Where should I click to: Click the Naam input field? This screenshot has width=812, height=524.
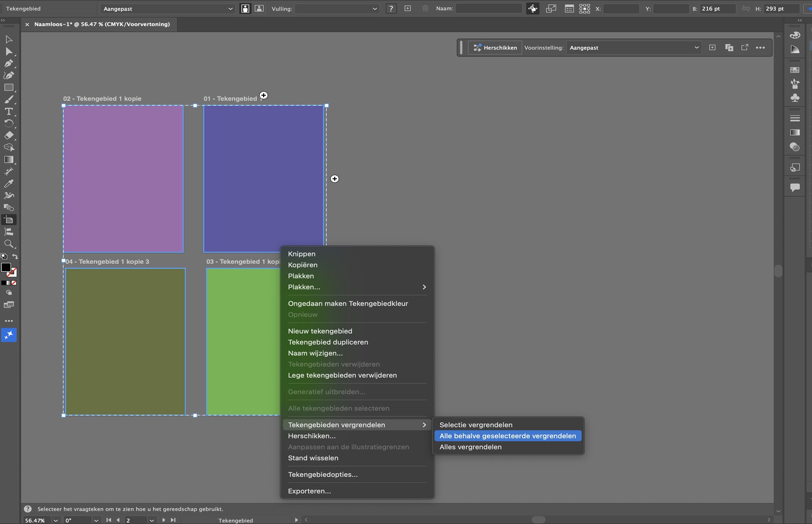(x=488, y=8)
